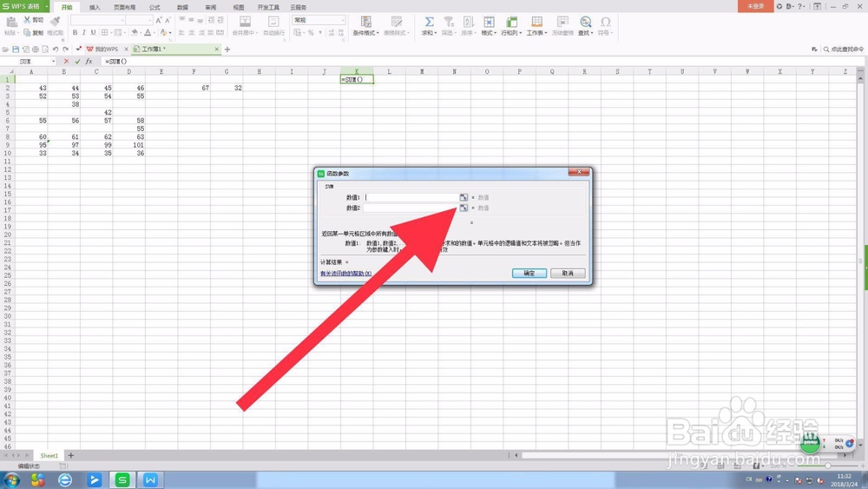
Task: Click the 点此查找命令 command search box
Action: coord(843,50)
